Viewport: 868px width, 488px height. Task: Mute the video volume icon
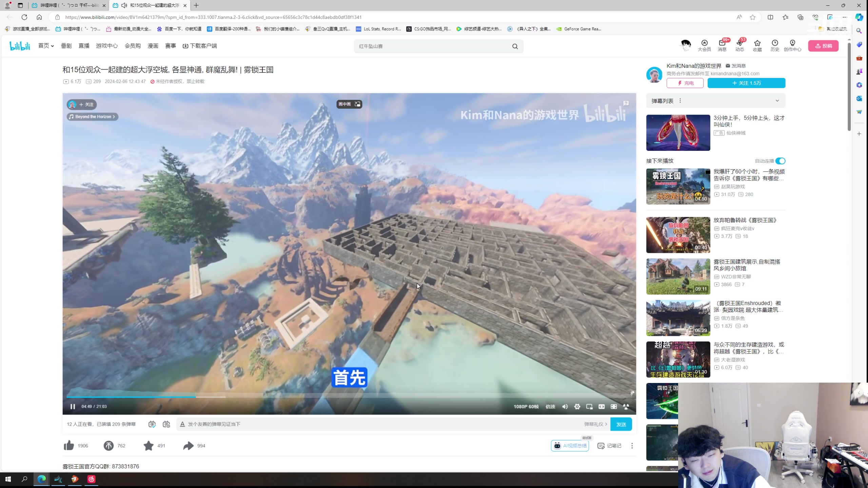(x=565, y=406)
